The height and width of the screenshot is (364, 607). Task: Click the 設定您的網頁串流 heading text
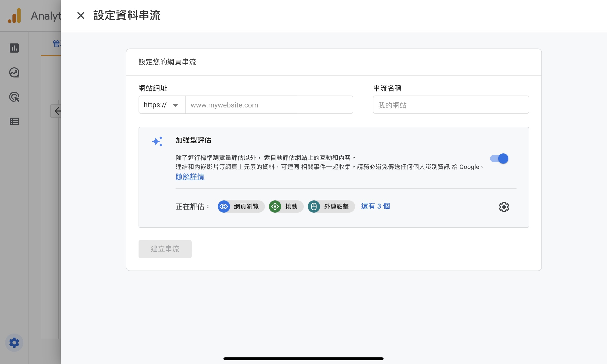[x=167, y=62]
